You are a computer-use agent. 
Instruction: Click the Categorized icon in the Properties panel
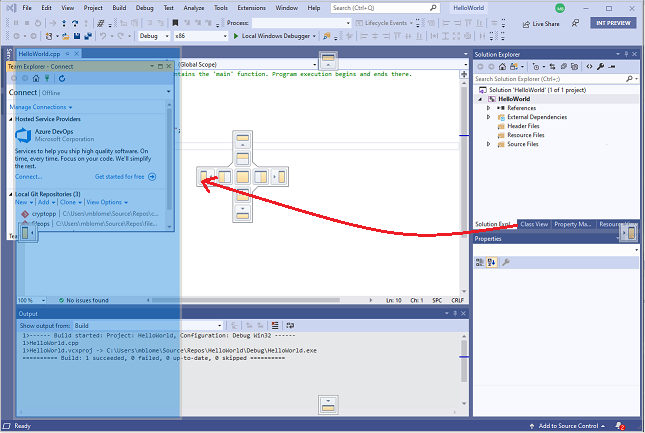[x=480, y=262]
